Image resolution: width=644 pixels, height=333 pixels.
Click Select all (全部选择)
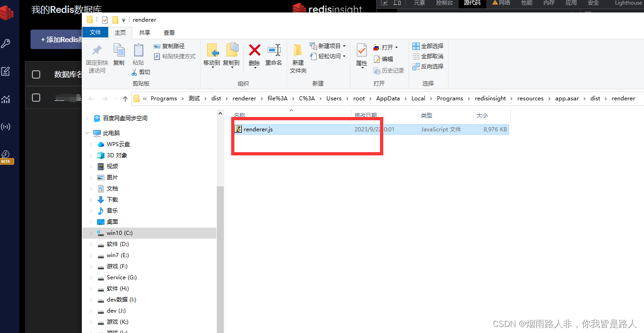(x=428, y=46)
